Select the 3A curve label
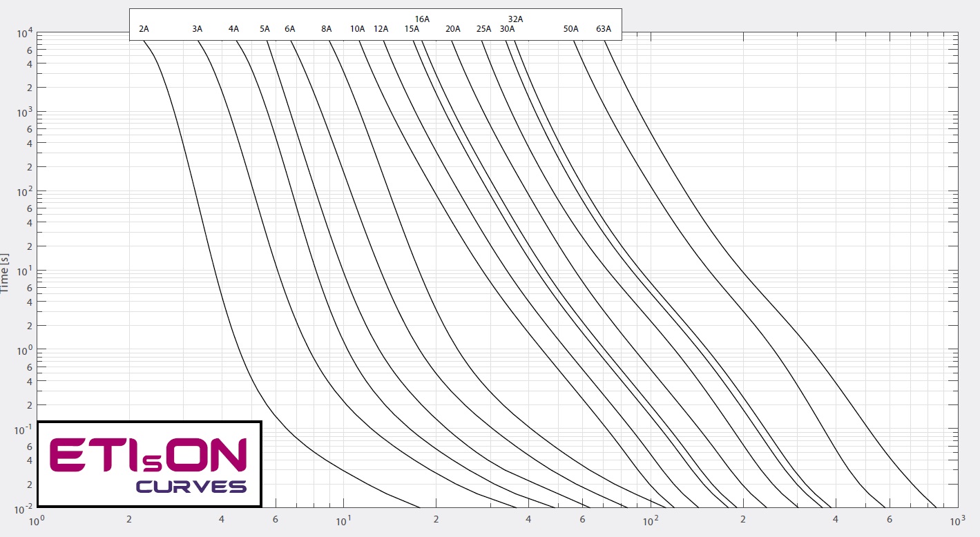Screen dimensions: 980x537 (x=198, y=29)
